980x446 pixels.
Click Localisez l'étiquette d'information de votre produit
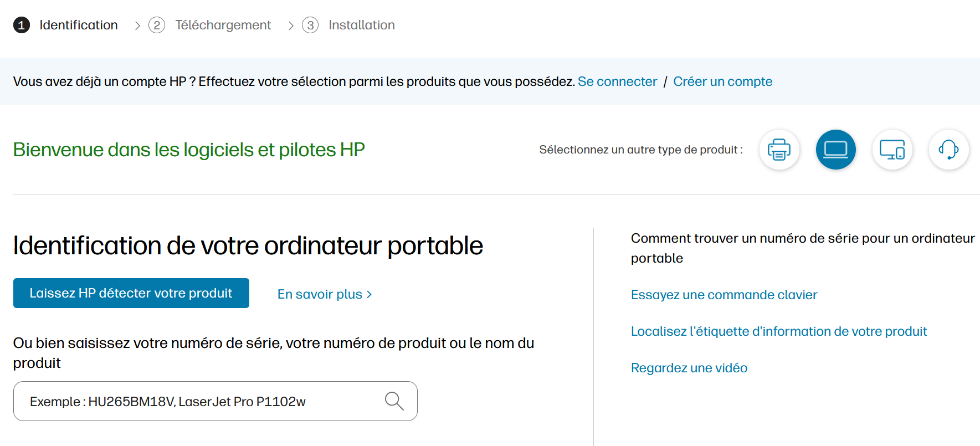point(778,331)
